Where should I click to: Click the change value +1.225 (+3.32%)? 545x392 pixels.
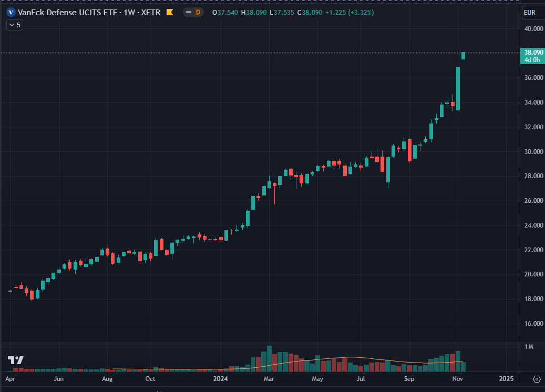click(349, 13)
